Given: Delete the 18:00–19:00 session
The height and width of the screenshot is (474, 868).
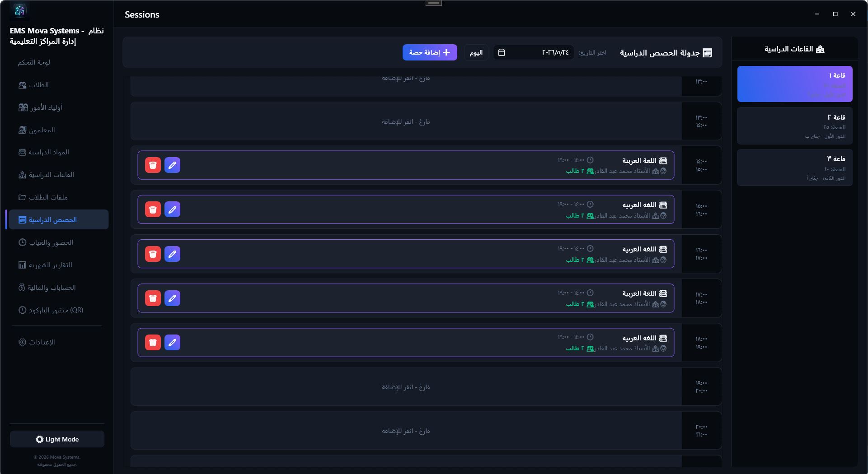Looking at the screenshot, I should coord(153,342).
